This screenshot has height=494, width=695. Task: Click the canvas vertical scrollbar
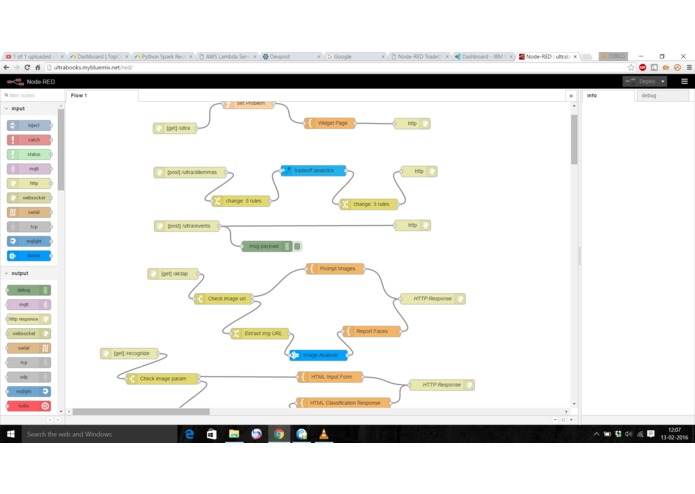[x=574, y=140]
